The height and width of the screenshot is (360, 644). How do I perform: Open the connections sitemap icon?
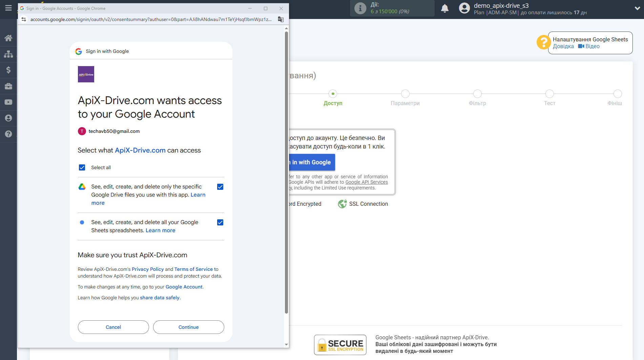click(8, 54)
